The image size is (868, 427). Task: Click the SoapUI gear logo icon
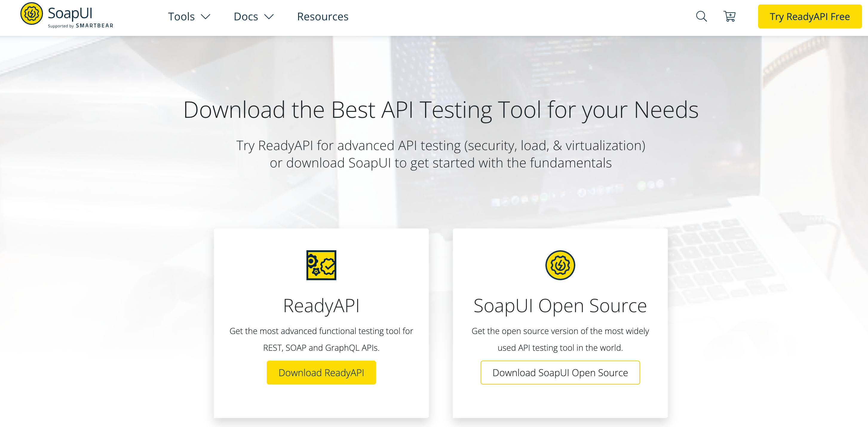[x=31, y=14]
